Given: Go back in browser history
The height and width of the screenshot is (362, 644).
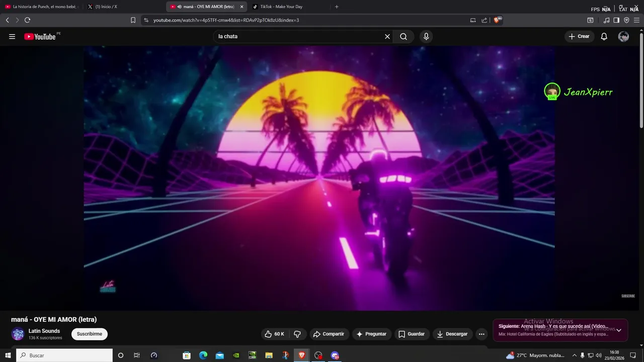Looking at the screenshot, I should point(7,20).
